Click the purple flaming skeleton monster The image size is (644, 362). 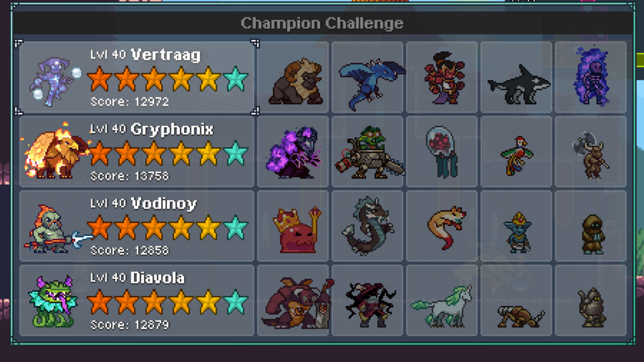tap(591, 77)
